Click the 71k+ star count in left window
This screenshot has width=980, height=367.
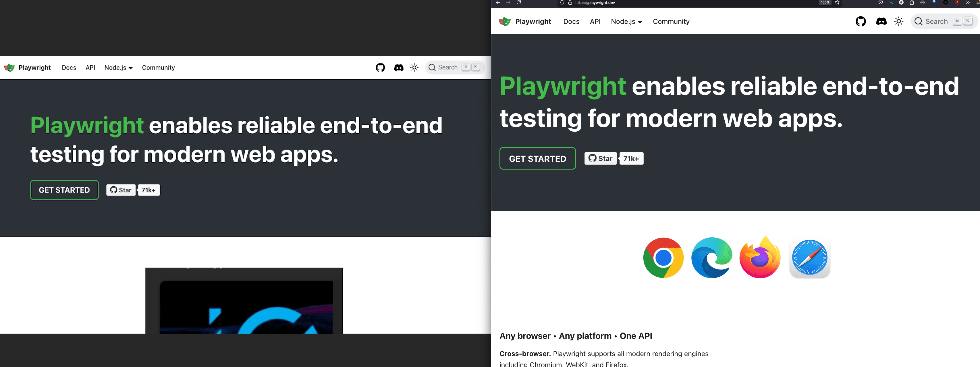pos(148,190)
